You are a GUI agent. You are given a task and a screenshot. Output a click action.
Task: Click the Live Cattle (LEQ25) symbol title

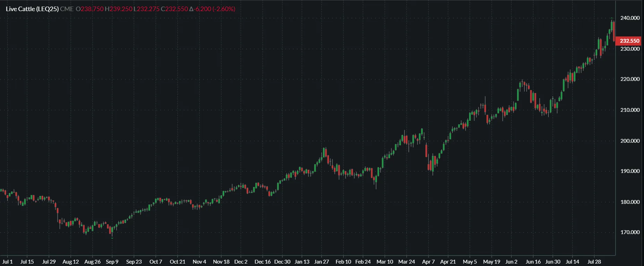tap(32, 9)
